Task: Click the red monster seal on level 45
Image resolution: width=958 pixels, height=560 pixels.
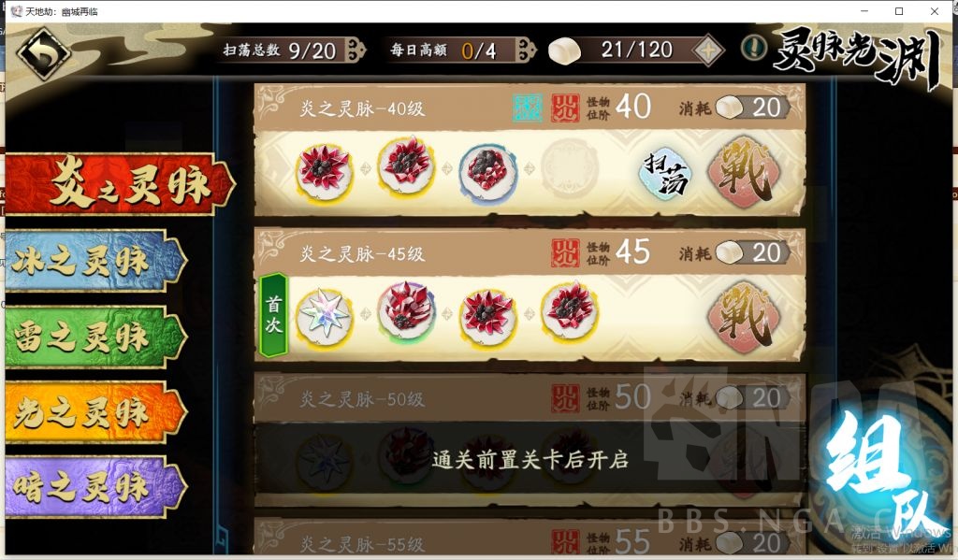Action: click(x=565, y=252)
